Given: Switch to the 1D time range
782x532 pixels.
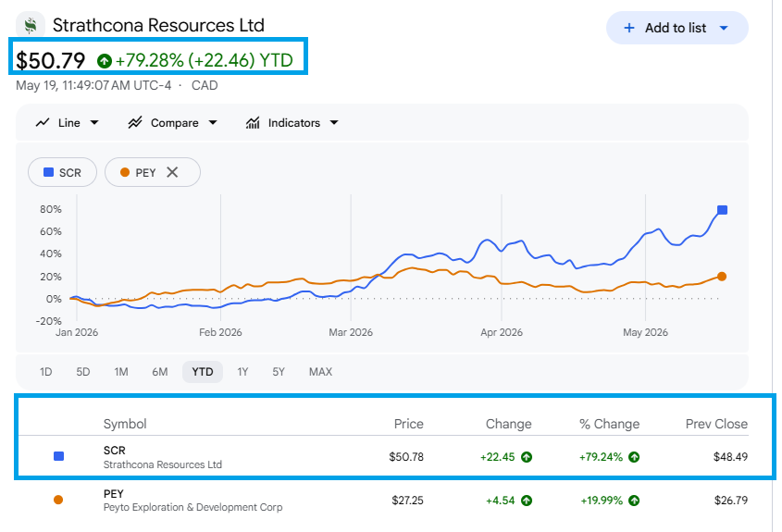Looking at the screenshot, I should click(46, 372).
